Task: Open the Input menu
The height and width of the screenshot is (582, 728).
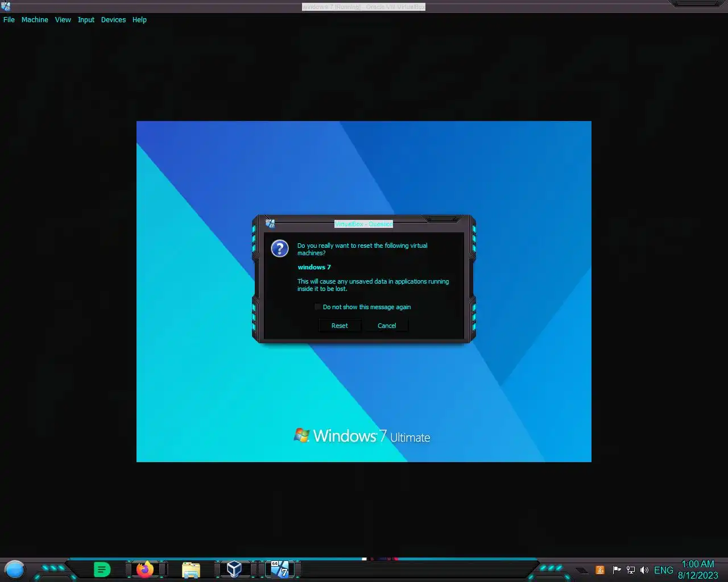Action: tap(86, 19)
